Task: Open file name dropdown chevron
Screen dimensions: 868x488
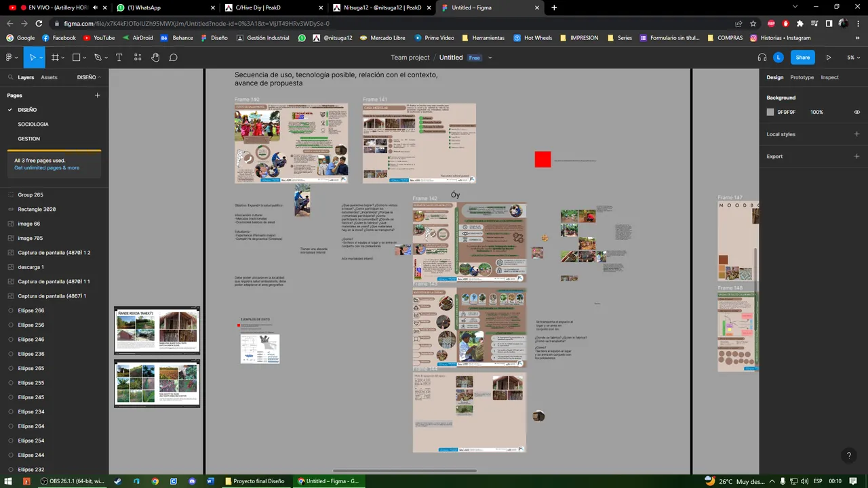Action: pos(490,58)
